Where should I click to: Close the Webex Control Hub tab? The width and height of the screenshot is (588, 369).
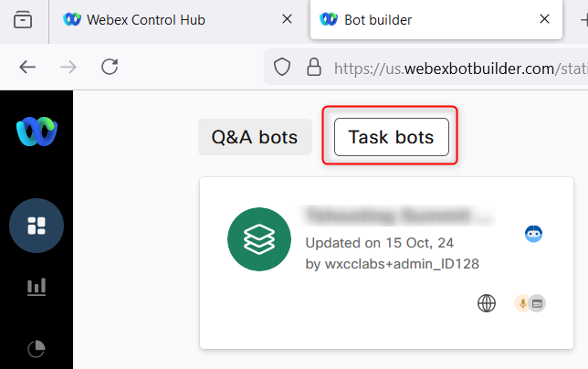[x=288, y=19]
